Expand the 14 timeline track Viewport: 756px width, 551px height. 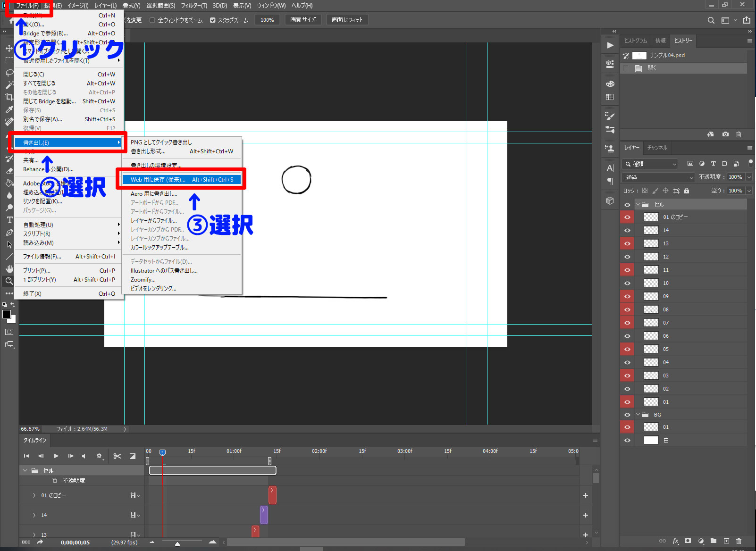point(34,515)
